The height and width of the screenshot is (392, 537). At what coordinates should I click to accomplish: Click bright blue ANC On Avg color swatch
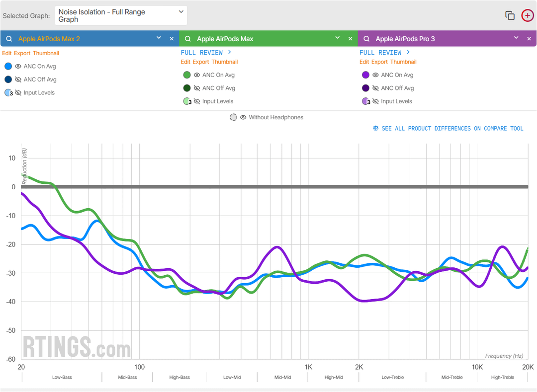coord(8,67)
